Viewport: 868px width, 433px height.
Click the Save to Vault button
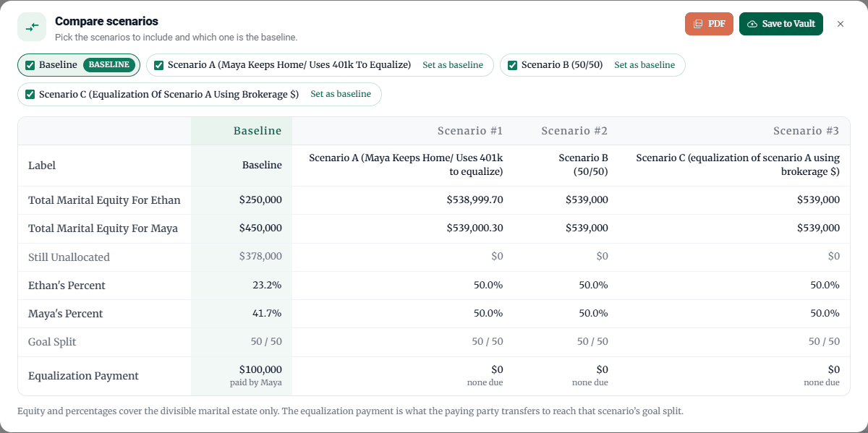coord(781,24)
